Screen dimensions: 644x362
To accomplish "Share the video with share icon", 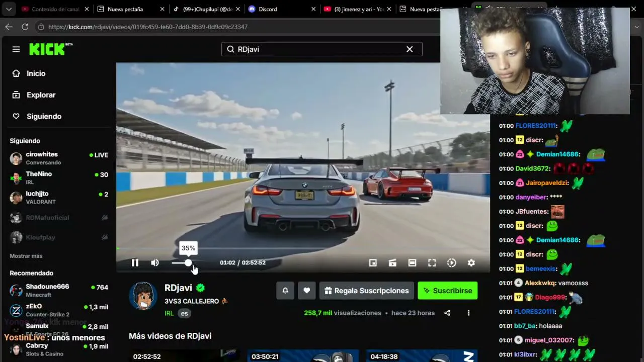I will pyautogui.click(x=447, y=313).
